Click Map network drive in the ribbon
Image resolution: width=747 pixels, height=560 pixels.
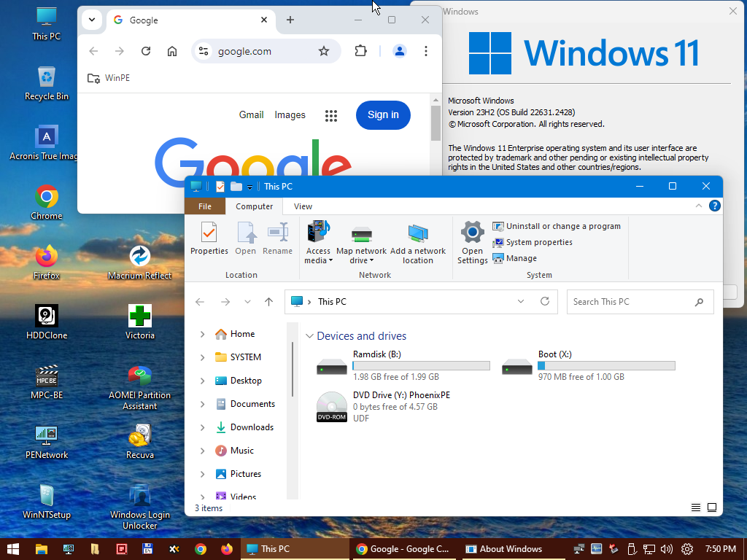pos(362,245)
